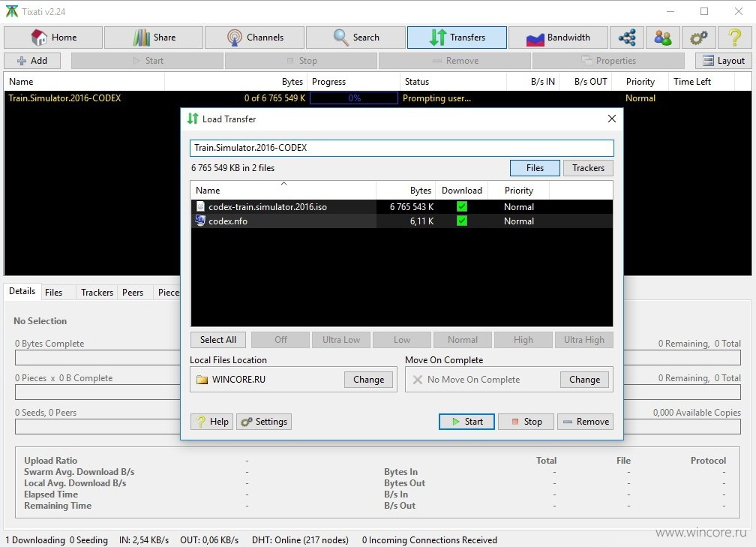Viewport: 756px width, 547px height.
Task: Open the users/peers icon in toolbar
Action: pyautogui.click(x=663, y=38)
